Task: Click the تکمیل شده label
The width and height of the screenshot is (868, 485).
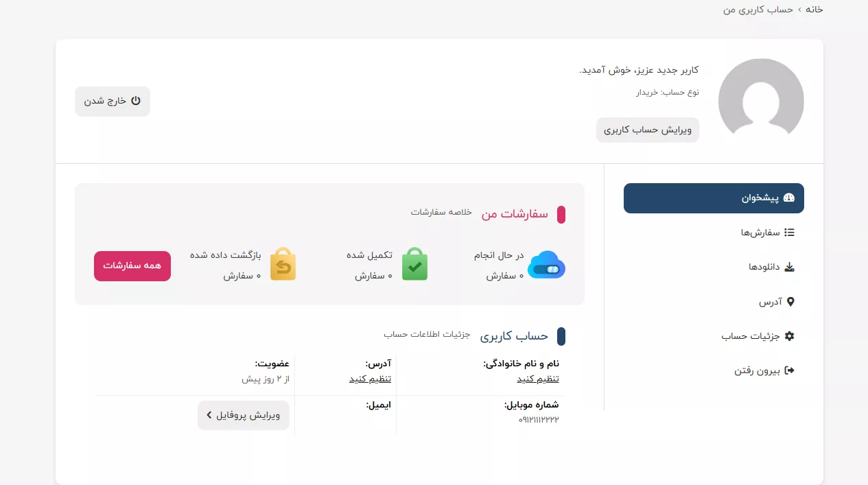Action: [x=369, y=255]
